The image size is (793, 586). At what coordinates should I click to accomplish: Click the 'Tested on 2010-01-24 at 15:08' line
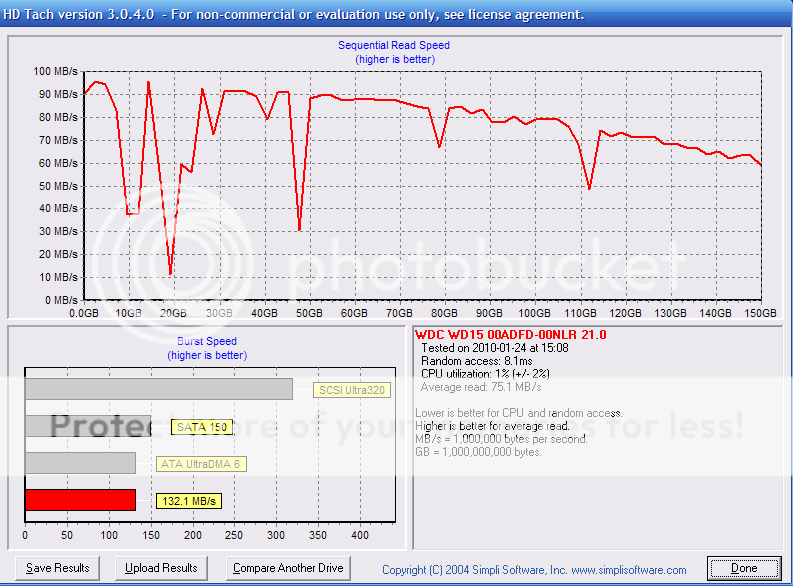pos(495,348)
